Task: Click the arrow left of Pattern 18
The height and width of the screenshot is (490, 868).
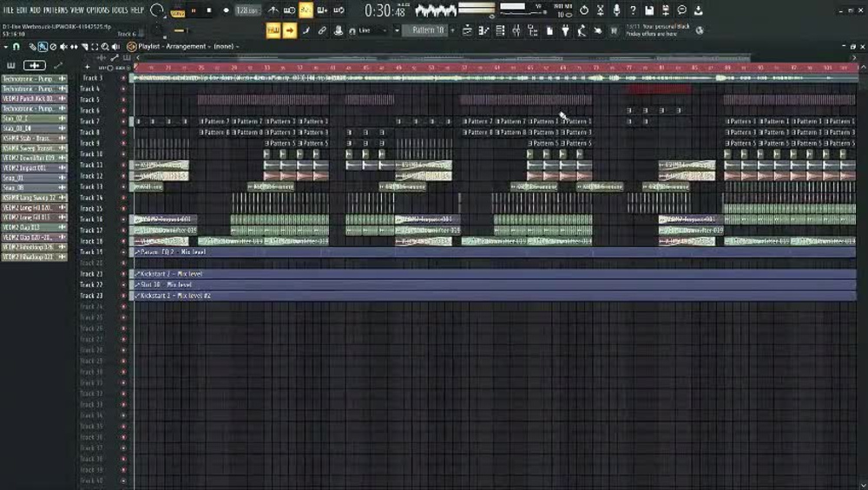Action: click(x=397, y=30)
